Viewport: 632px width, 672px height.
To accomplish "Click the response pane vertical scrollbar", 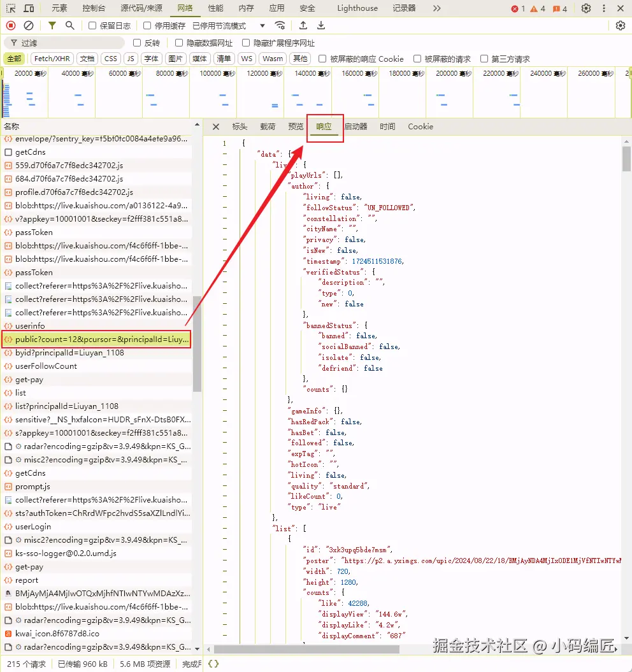I will (626, 159).
